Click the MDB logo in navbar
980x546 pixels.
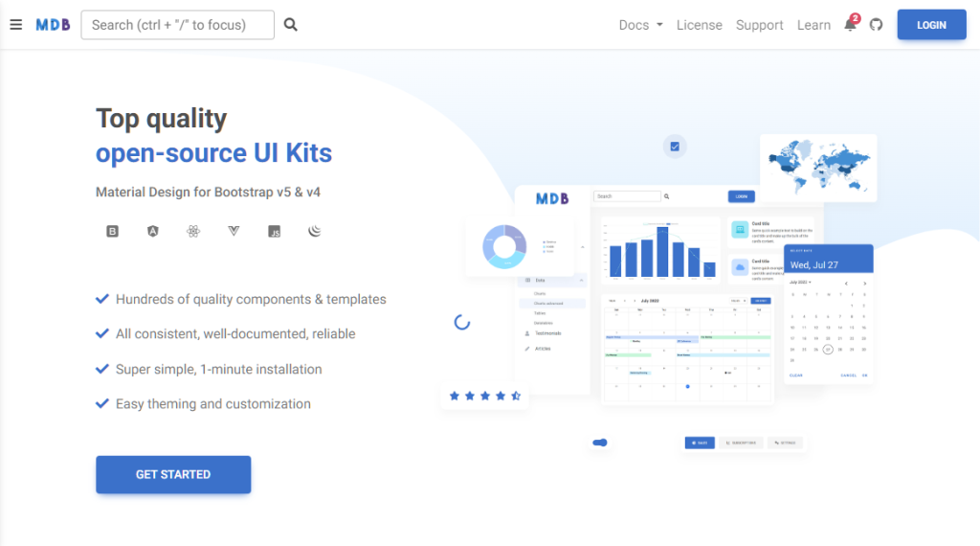(x=54, y=25)
